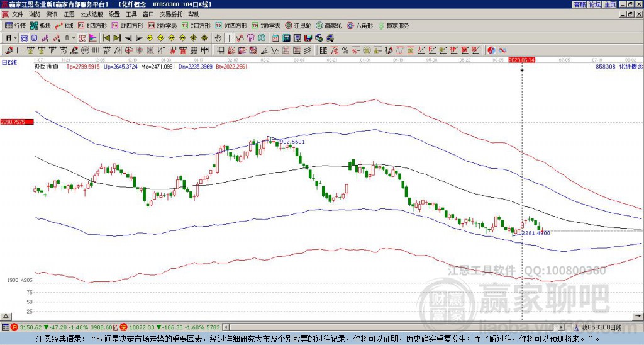
Task: Click the colored flag icon
Action: pos(93,38)
